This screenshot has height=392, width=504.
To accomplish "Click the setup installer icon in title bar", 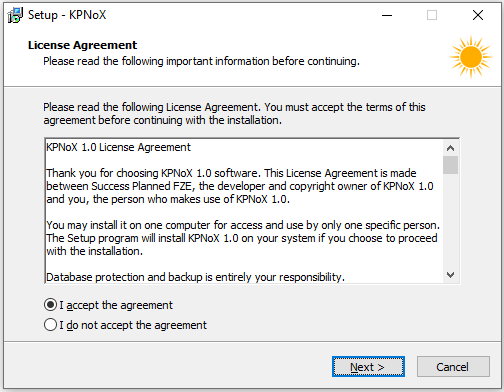I will click(x=15, y=15).
